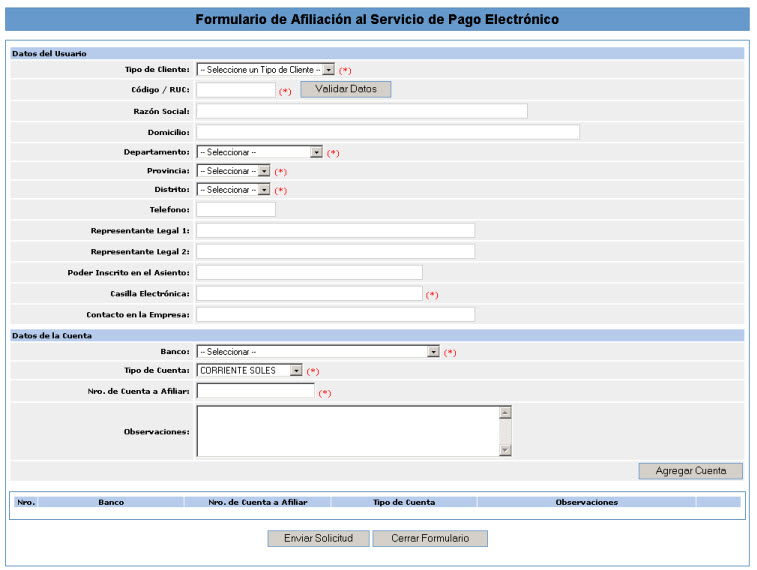Expand the Departamento dropdown

click(x=259, y=153)
